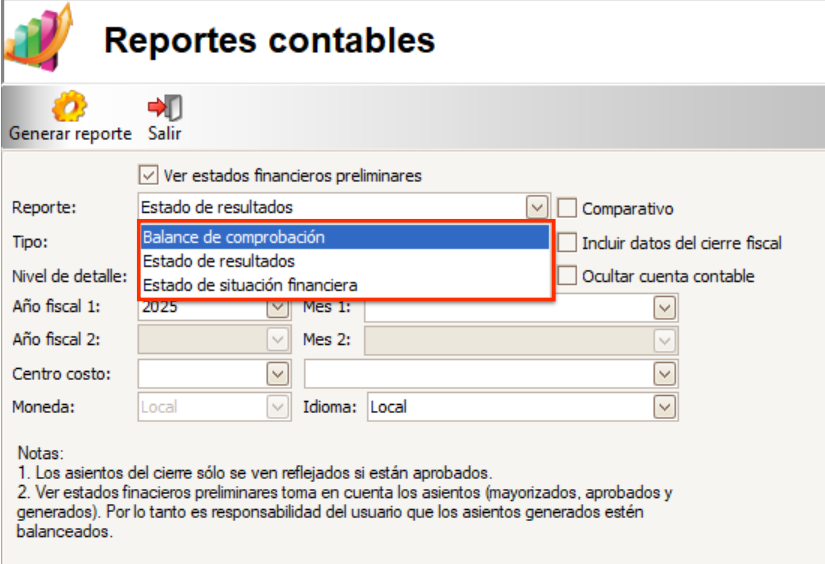
Task: Pick Estado de situación financiera option
Action: point(345,285)
